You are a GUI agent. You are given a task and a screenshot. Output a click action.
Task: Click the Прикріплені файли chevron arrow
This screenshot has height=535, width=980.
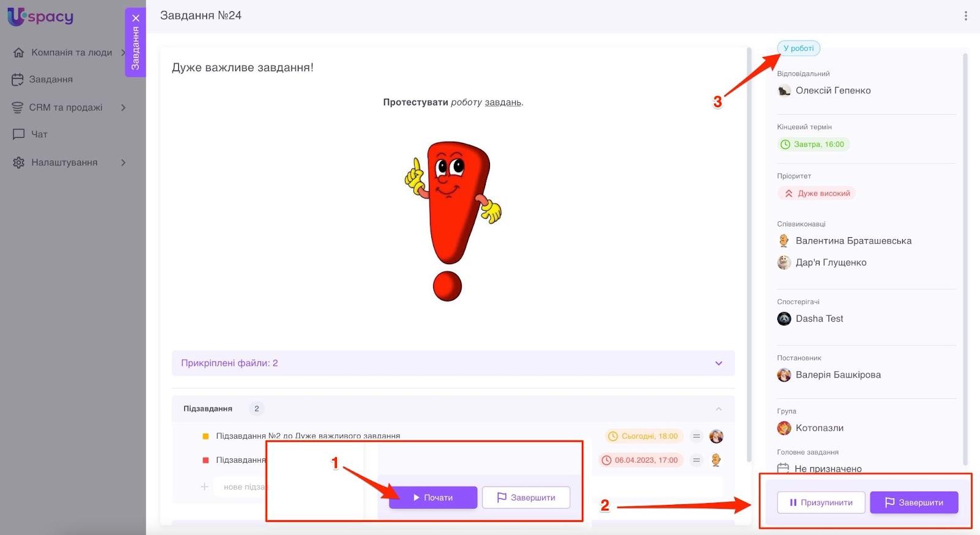click(718, 363)
